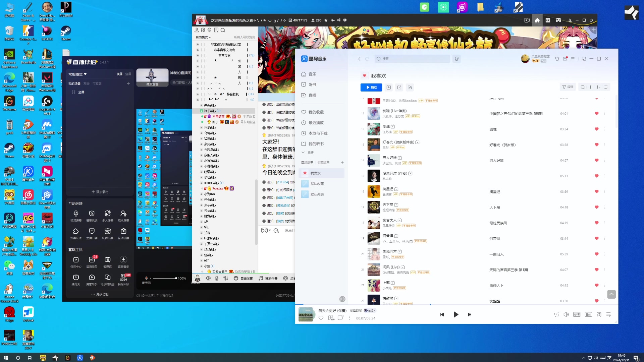Click KuGou sort songs icon

[x=598, y=87]
